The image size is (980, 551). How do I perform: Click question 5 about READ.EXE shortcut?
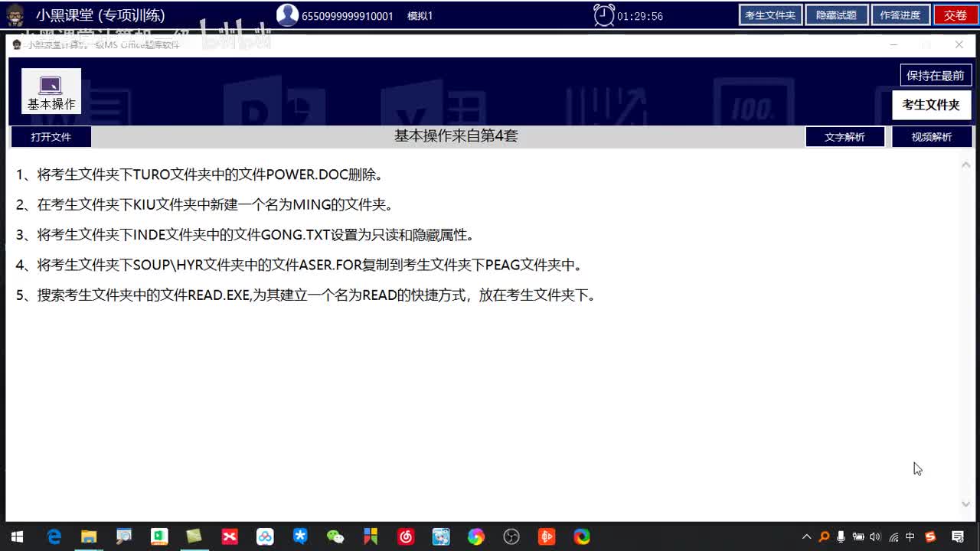306,295
